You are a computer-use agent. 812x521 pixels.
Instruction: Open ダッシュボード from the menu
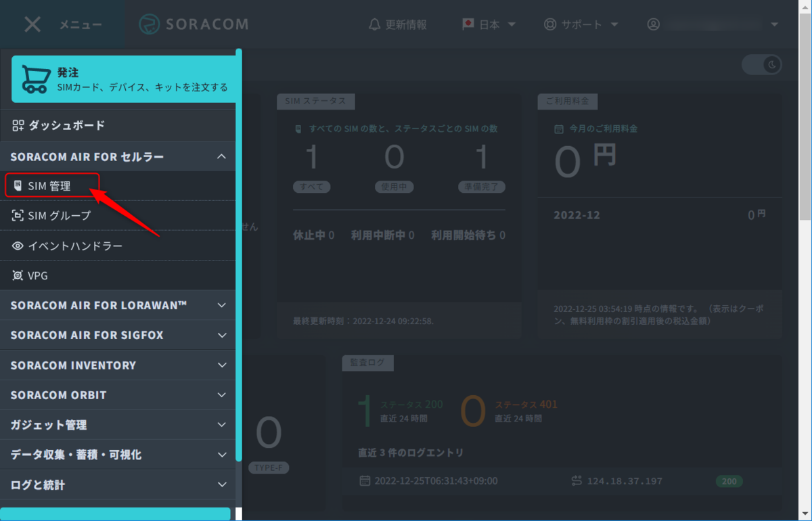click(x=118, y=125)
